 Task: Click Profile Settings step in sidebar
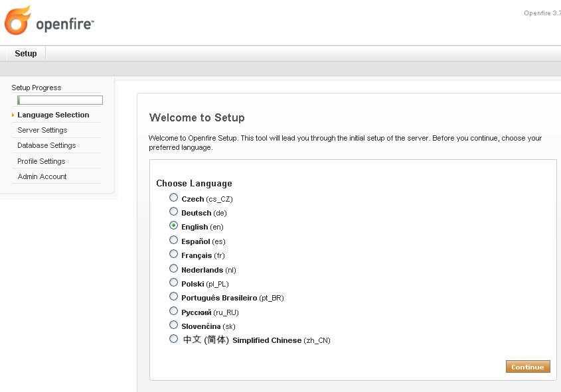coord(41,161)
